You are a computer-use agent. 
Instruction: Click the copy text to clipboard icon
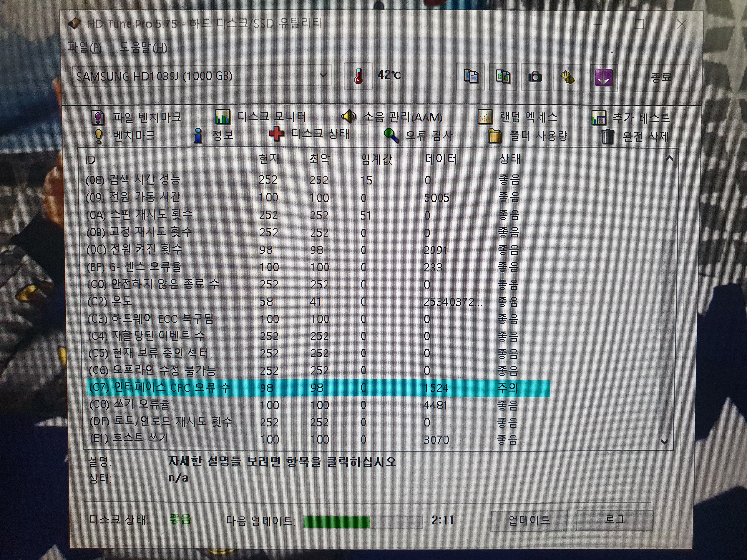(x=470, y=77)
